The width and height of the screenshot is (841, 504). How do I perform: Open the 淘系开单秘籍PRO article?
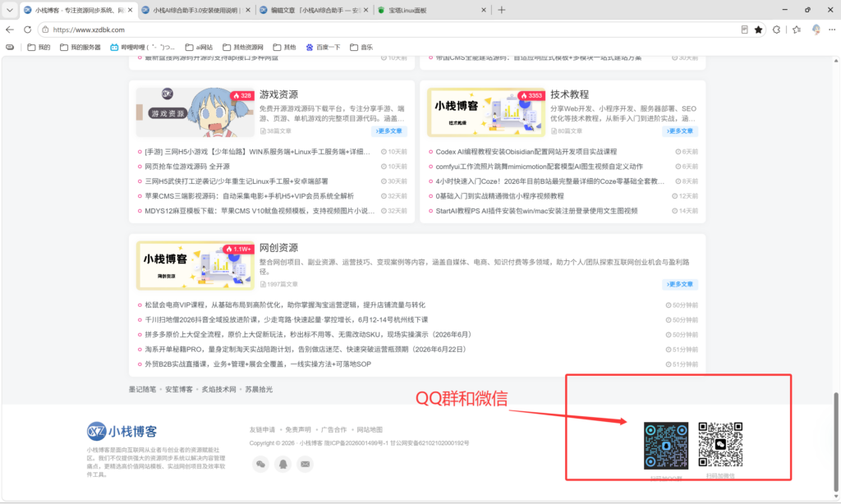306,349
